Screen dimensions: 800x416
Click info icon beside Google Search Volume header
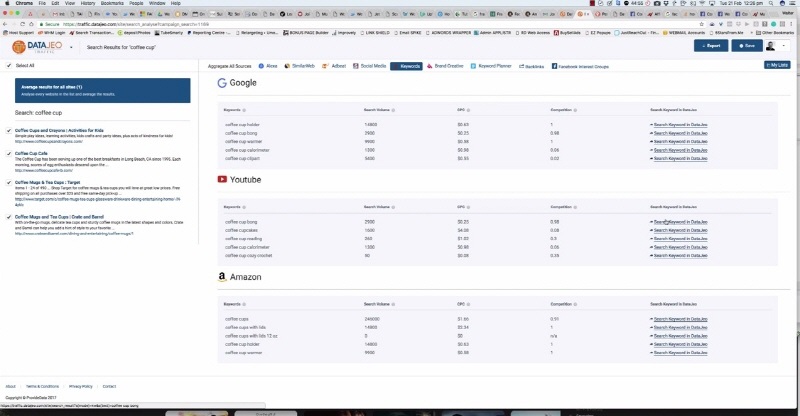click(393, 110)
